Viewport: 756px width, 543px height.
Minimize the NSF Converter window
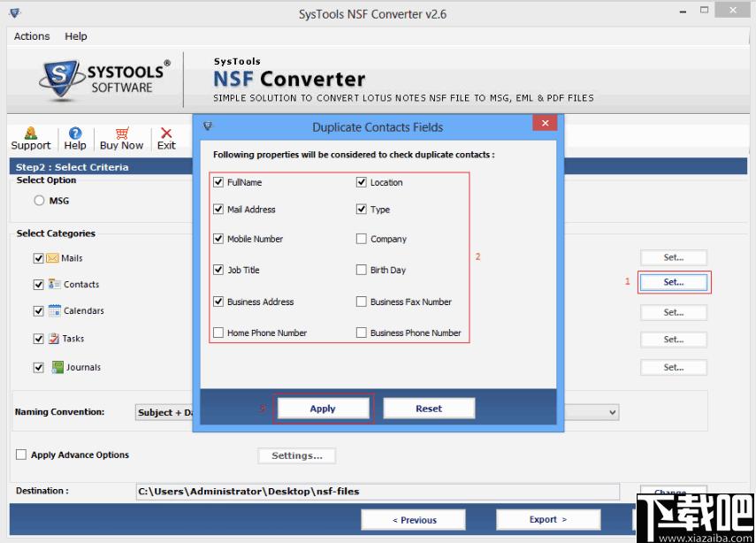click(683, 11)
